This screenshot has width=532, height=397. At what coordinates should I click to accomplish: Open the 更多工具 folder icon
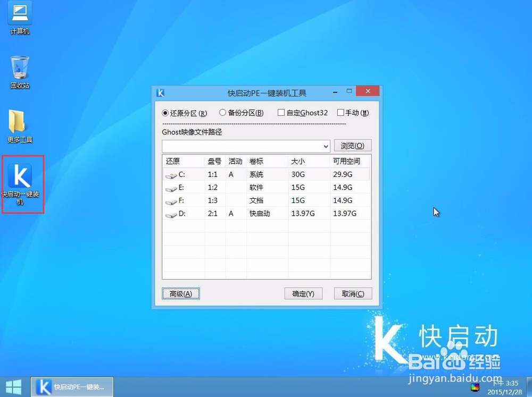coord(20,126)
